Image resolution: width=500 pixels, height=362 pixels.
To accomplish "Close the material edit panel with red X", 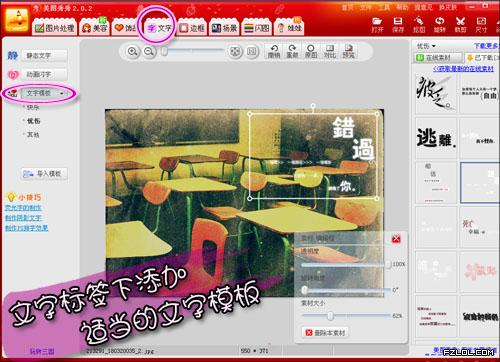I will click(x=396, y=239).
